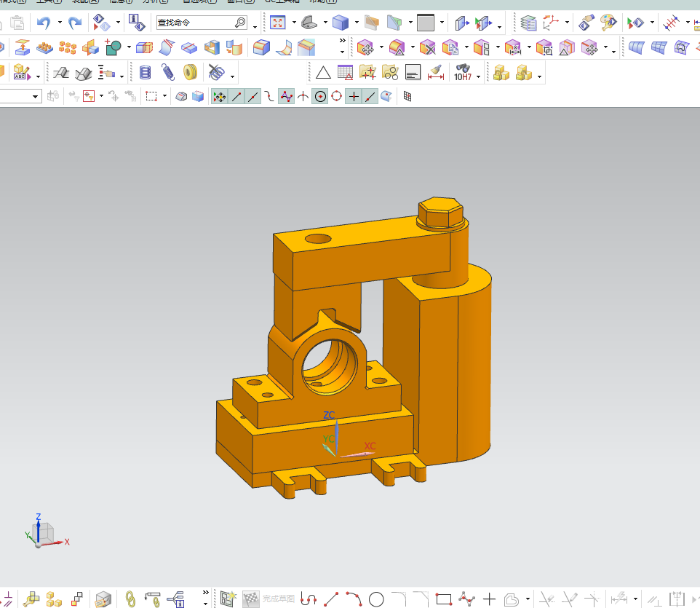Click the Layer Settings icon
Viewport: 700px width, 608px height.
pos(528,23)
